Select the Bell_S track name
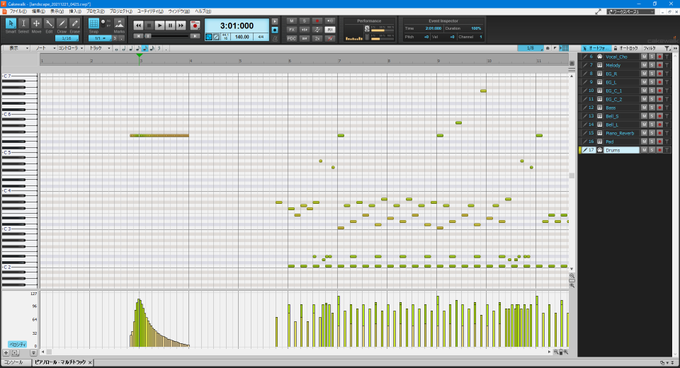Image resolution: width=680 pixels, height=368 pixels. (612, 116)
